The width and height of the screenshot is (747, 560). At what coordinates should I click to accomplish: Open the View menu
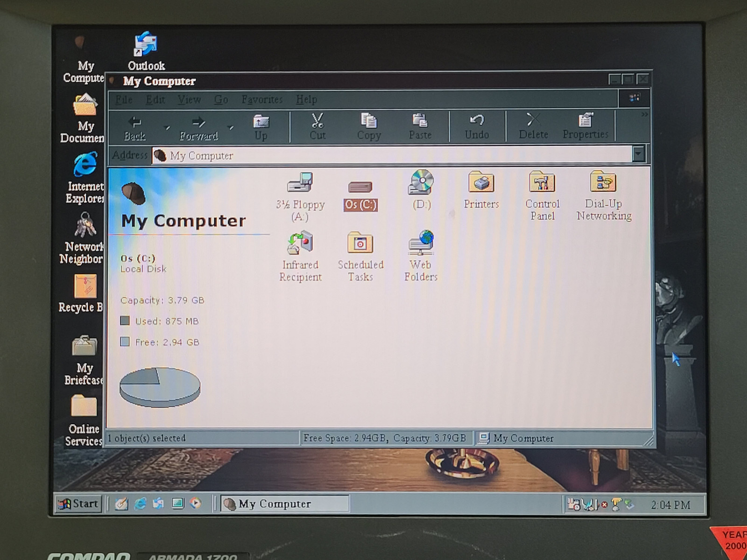(189, 99)
